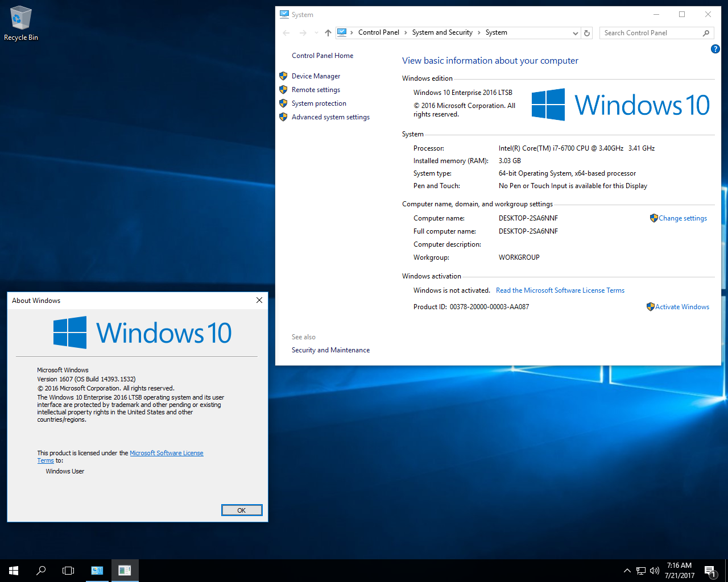Open Action Center notification icon
The image size is (728, 582).
pos(710,571)
